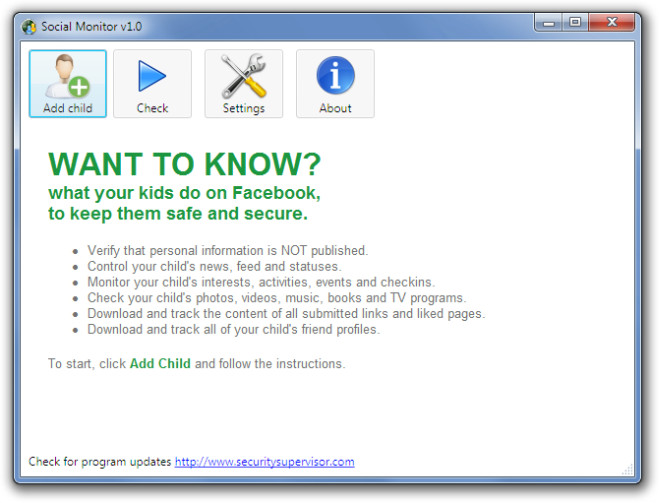The width and height of the screenshot is (660, 503).
Task: Click the window resize grip in corner
Action: pyautogui.click(x=628, y=470)
